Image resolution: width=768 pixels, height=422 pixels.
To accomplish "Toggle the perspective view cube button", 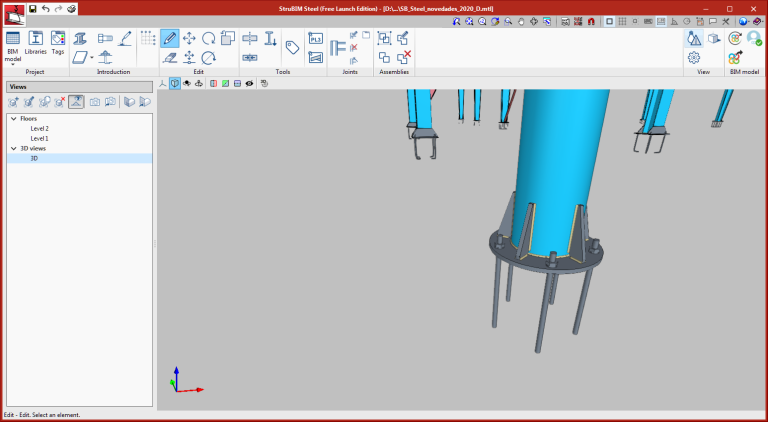I will [175, 84].
